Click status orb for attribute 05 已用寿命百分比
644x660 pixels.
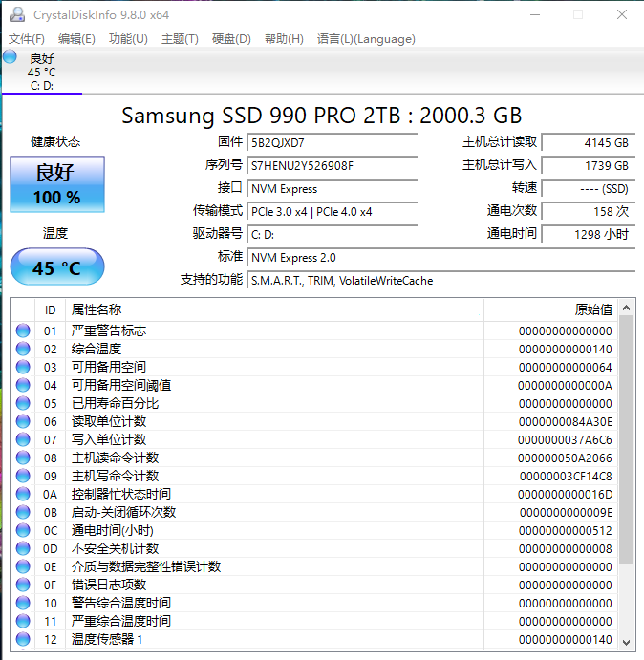pyautogui.click(x=23, y=403)
